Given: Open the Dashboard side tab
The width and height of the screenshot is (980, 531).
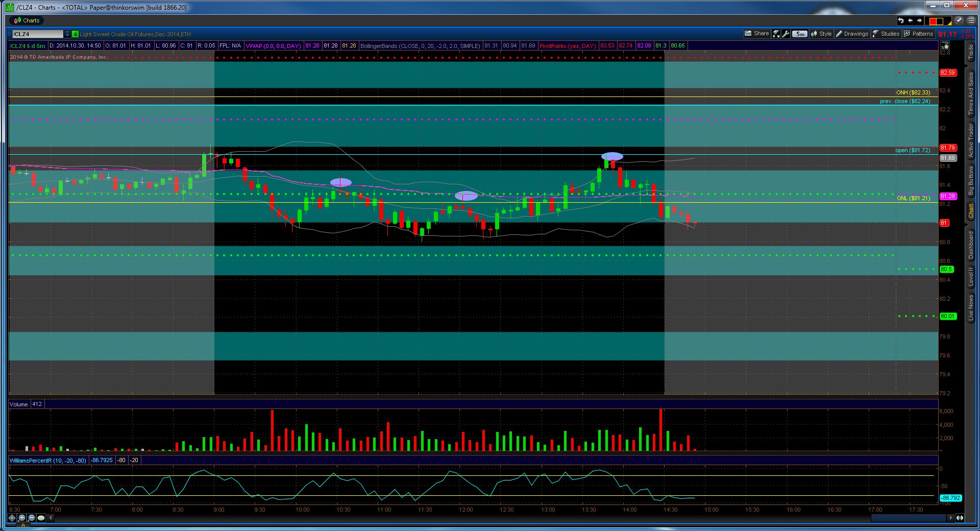Looking at the screenshot, I should pyautogui.click(x=971, y=245).
